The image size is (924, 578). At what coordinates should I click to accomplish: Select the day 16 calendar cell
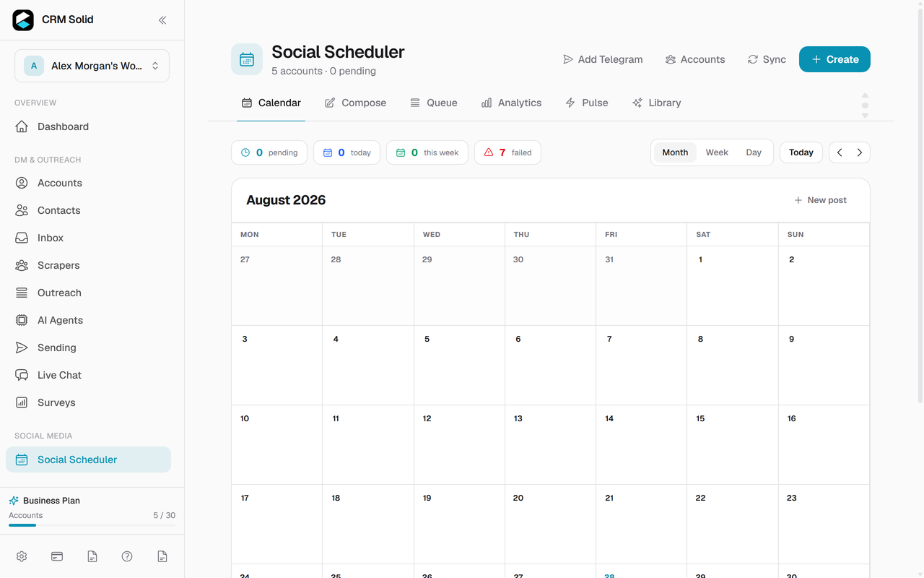pyautogui.click(x=824, y=445)
